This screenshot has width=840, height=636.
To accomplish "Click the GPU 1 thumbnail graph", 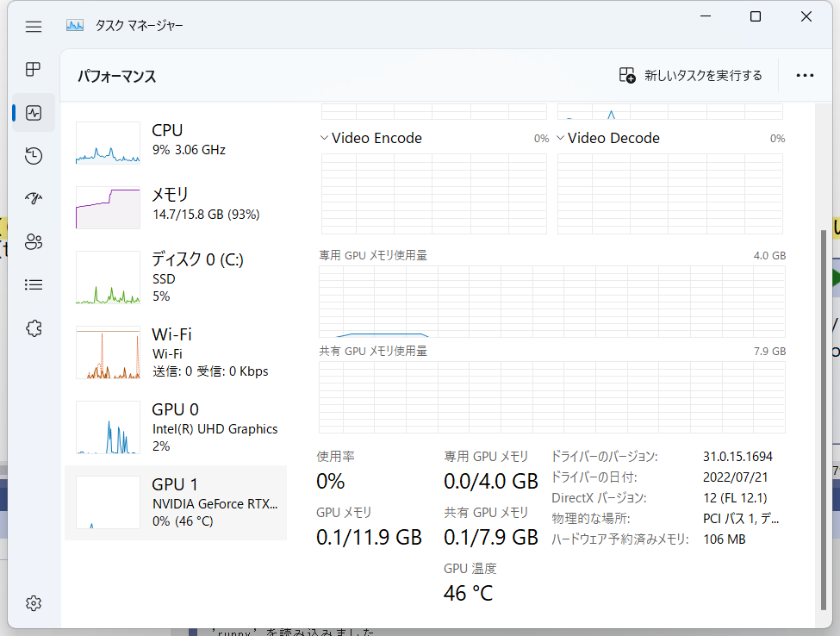I will [x=108, y=502].
